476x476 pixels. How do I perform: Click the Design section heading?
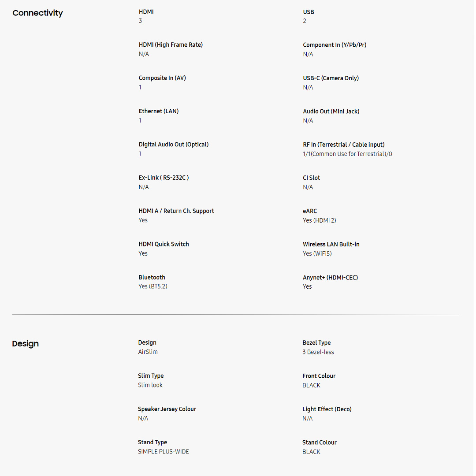(x=25, y=344)
